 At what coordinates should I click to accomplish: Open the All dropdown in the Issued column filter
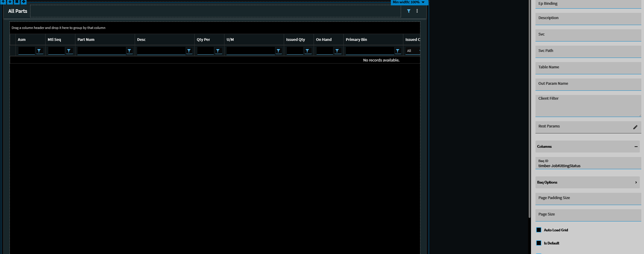(x=413, y=51)
